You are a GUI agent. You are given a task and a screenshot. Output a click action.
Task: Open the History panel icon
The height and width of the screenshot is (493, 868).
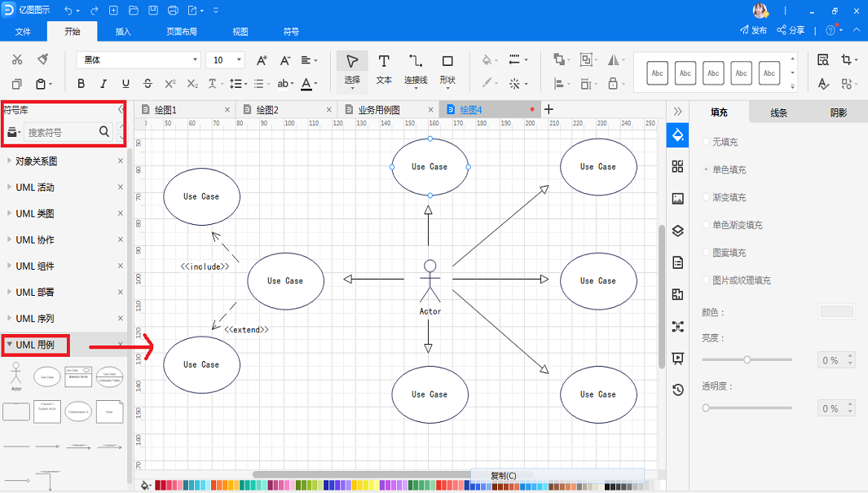pyautogui.click(x=677, y=390)
